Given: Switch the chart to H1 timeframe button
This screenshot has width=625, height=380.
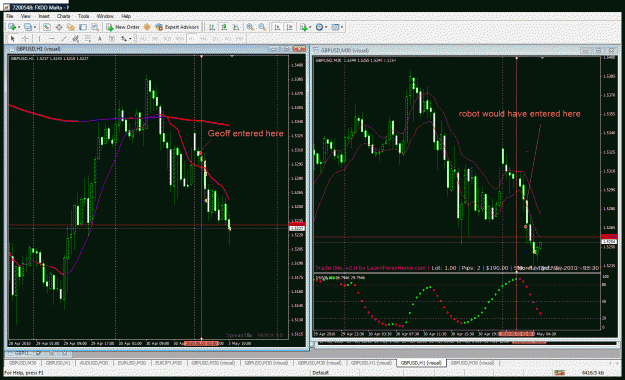Looking at the screenshot, I should tap(192, 39).
